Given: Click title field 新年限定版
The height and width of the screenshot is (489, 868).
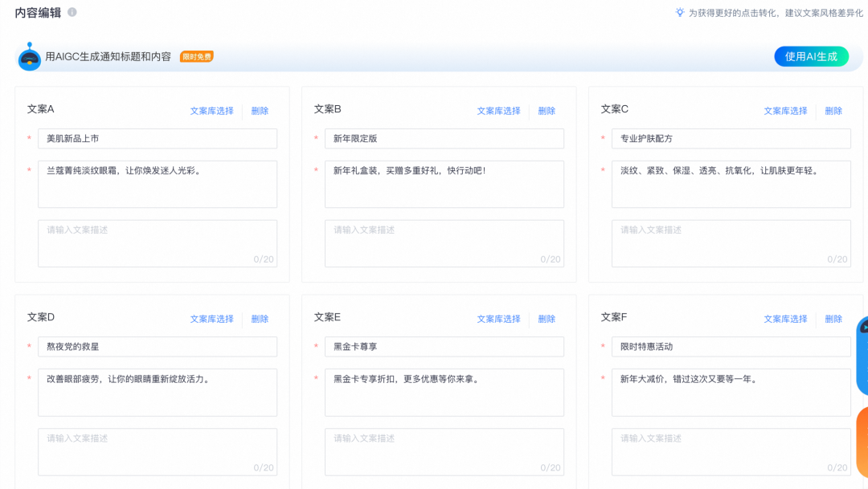Looking at the screenshot, I should (x=444, y=138).
